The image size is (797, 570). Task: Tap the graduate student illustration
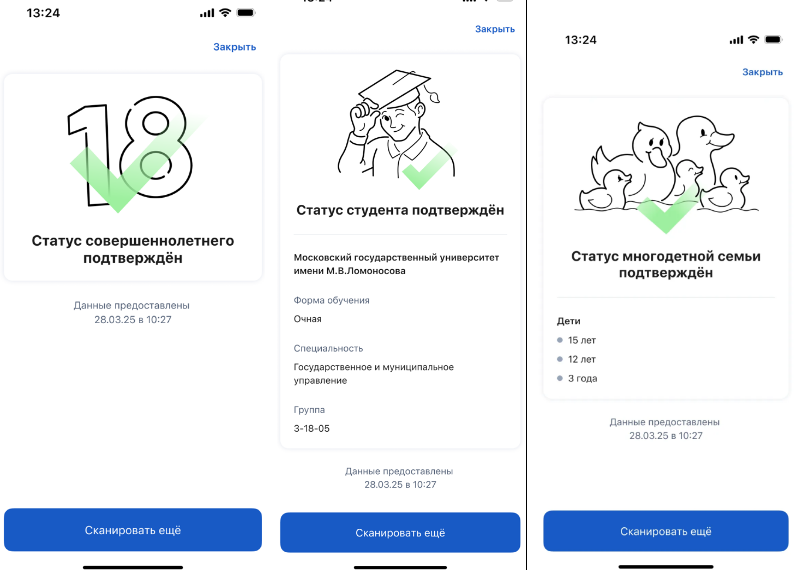(x=397, y=129)
